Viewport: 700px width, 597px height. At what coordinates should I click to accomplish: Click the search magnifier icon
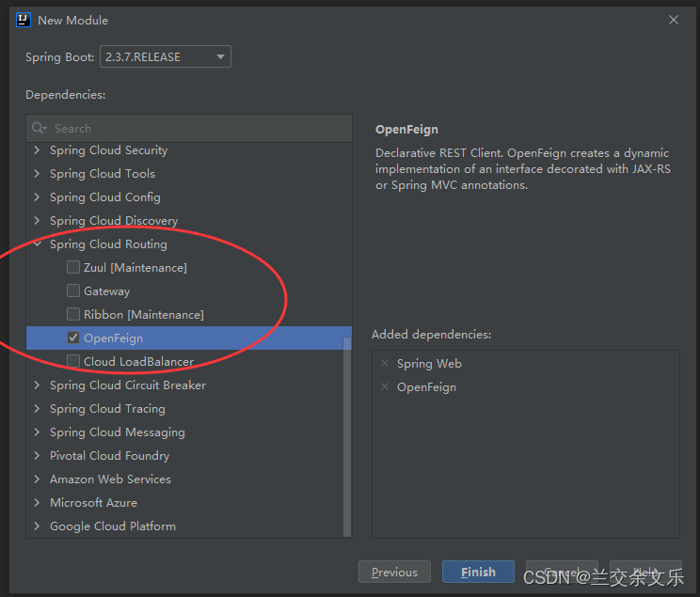[x=39, y=129]
